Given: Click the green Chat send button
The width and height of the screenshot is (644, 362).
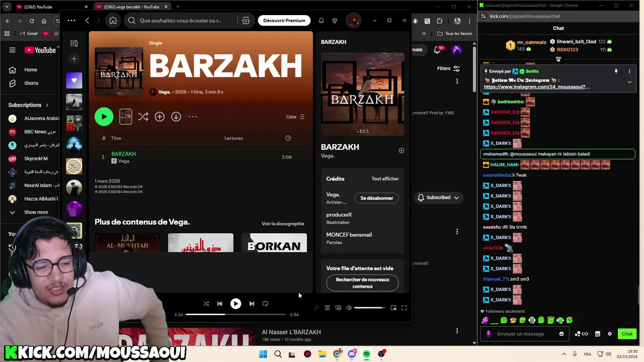Looking at the screenshot, I should 627,334.
